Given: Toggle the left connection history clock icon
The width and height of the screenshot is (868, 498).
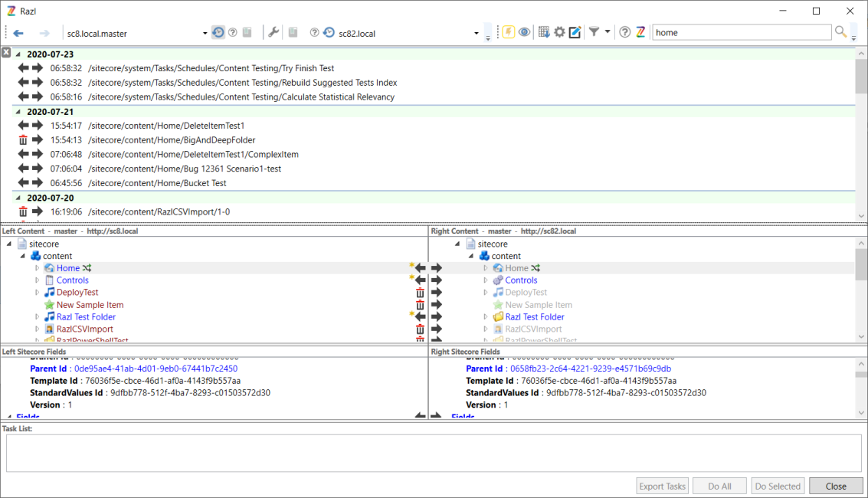Looking at the screenshot, I should (218, 33).
